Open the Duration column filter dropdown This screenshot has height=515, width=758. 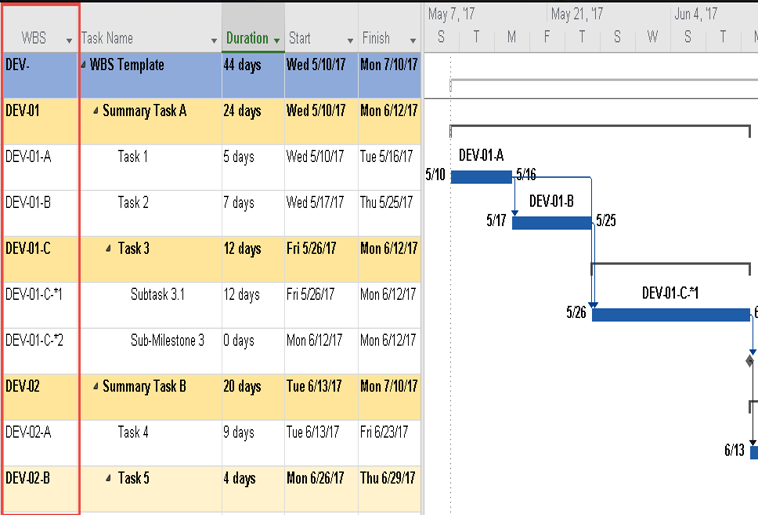(276, 40)
